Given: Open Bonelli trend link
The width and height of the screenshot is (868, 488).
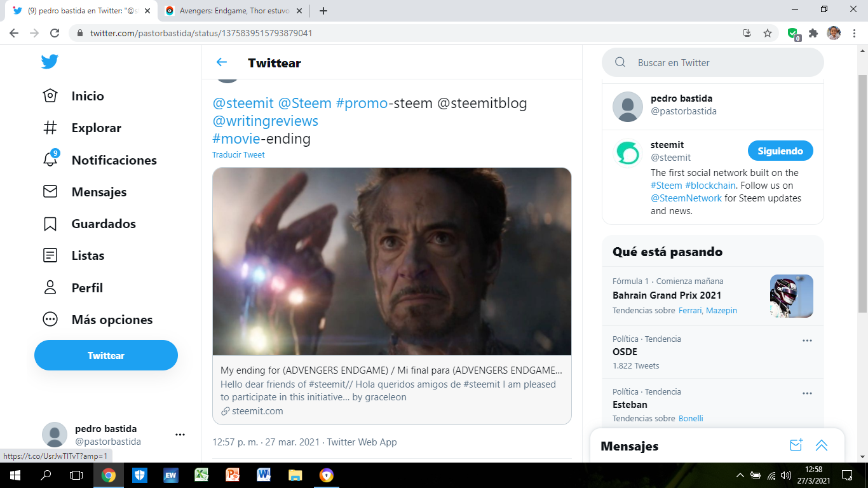Looking at the screenshot, I should point(691,419).
